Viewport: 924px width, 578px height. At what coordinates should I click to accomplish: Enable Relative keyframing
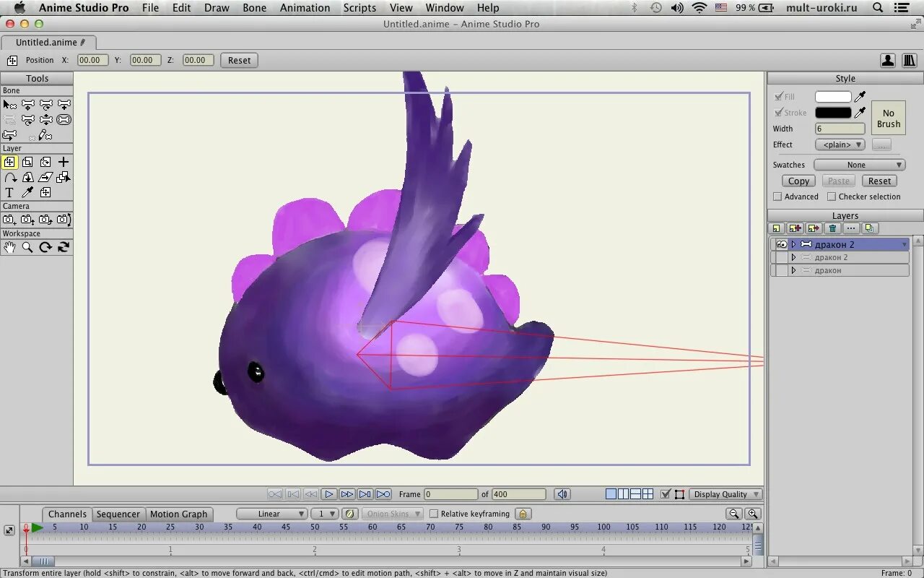[x=434, y=514]
